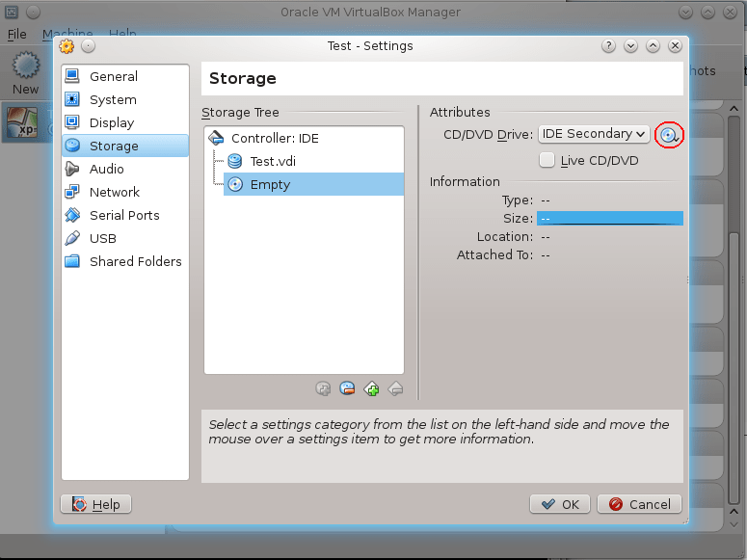Click the pin button next to settings gear icon
This screenshot has width=747, height=560.
coord(88,46)
